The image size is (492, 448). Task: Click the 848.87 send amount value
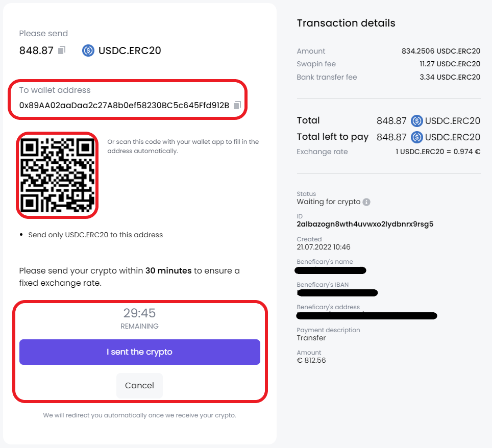tap(36, 51)
